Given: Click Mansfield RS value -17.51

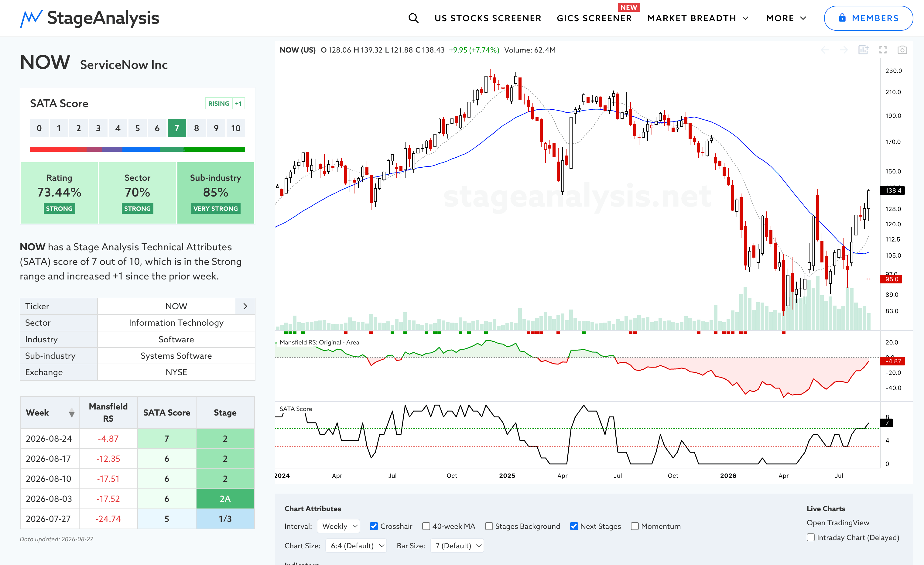Looking at the screenshot, I should [108, 479].
